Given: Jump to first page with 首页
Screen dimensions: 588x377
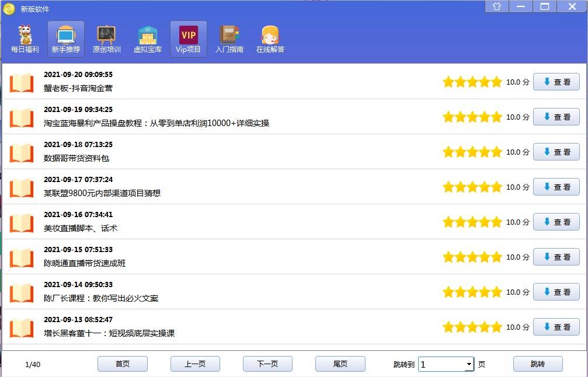Looking at the screenshot, I should (x=122, y=364).
